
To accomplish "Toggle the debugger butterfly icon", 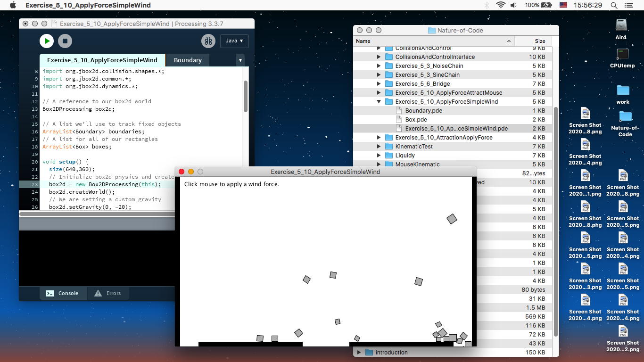I will click(208, 41).
